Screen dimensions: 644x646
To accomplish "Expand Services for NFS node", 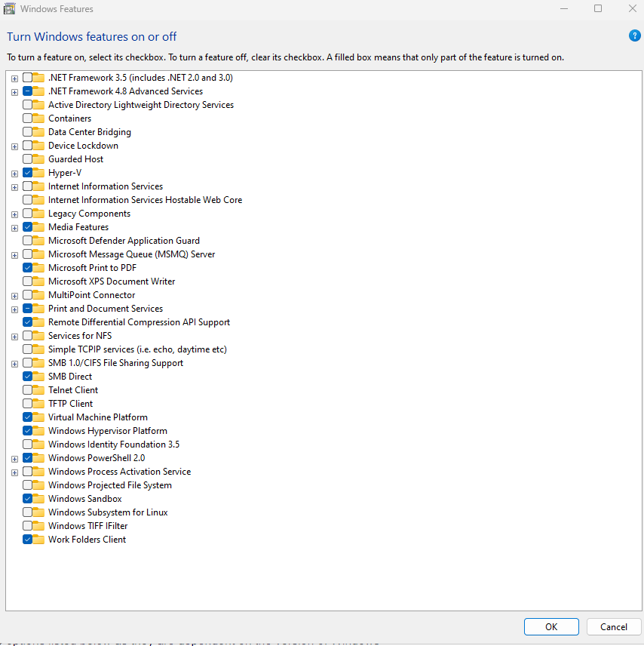I will pyautogui.click(x=14, y=337).
